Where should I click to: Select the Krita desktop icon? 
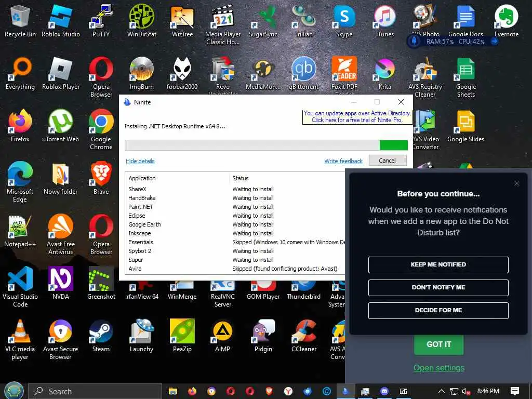coord(385,73)
